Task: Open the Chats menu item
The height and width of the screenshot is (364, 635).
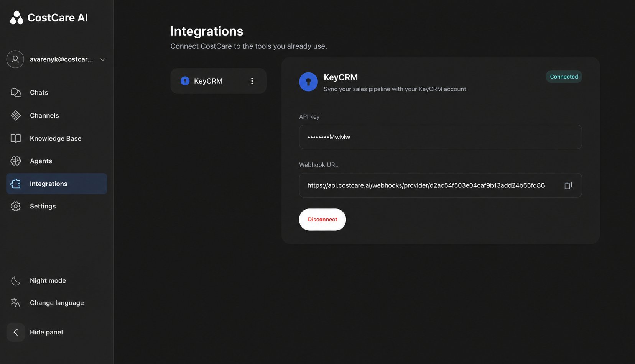Action: tap(57, 92)
